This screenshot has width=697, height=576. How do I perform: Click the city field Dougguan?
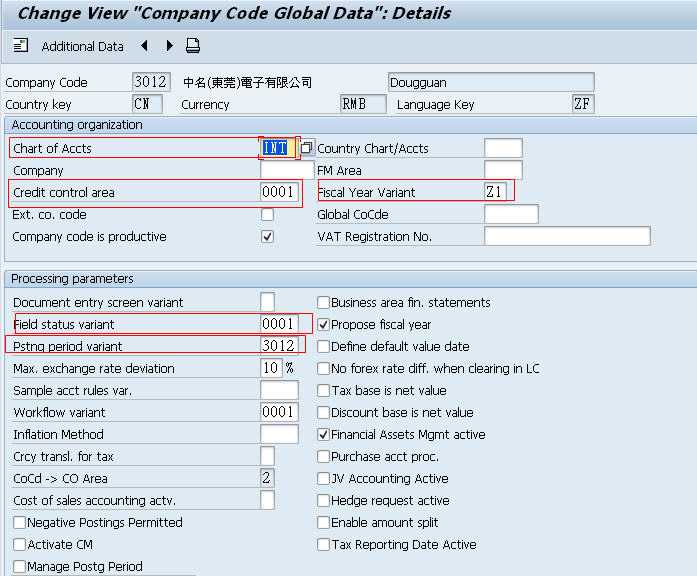point(491,82)
